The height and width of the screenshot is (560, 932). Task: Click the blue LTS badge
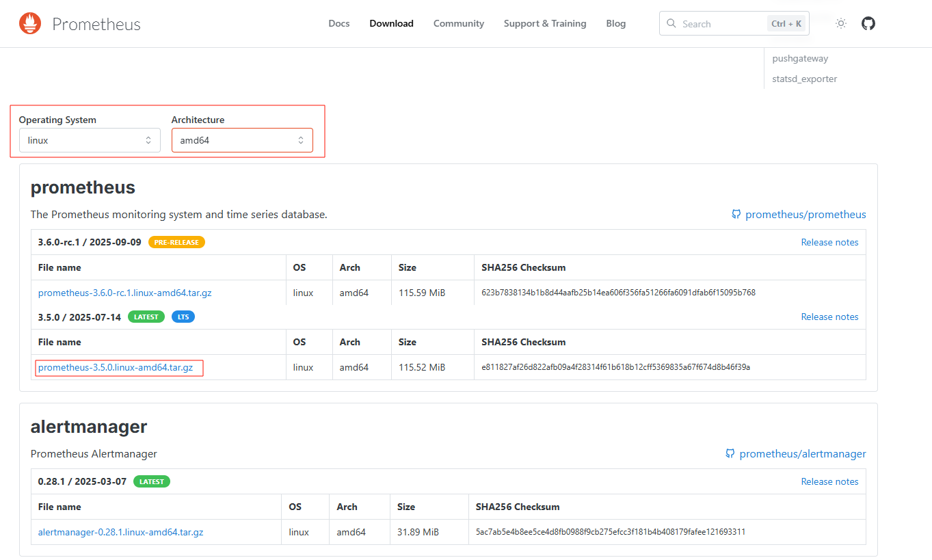click(x=183, y=317)
